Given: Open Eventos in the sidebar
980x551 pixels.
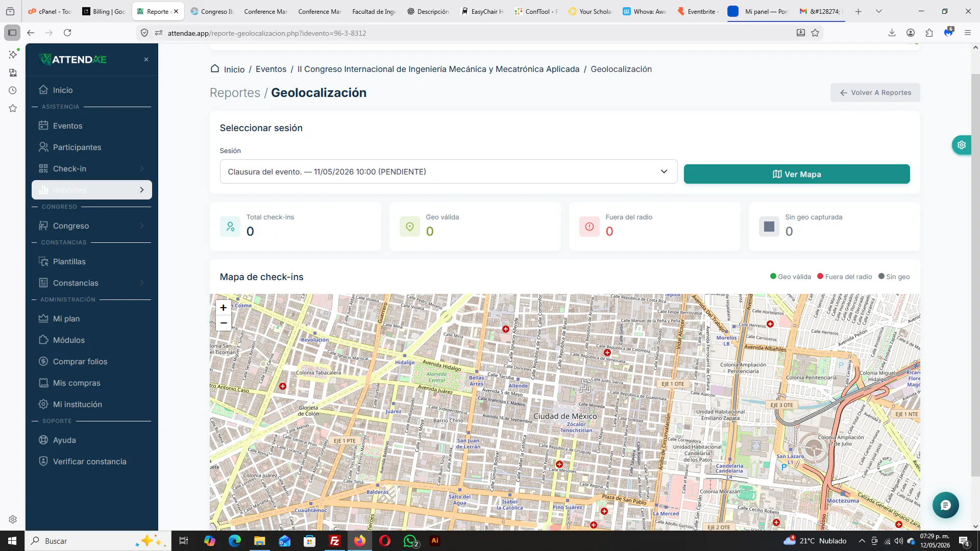Looking at the screenshot, I should pos(92,126).
